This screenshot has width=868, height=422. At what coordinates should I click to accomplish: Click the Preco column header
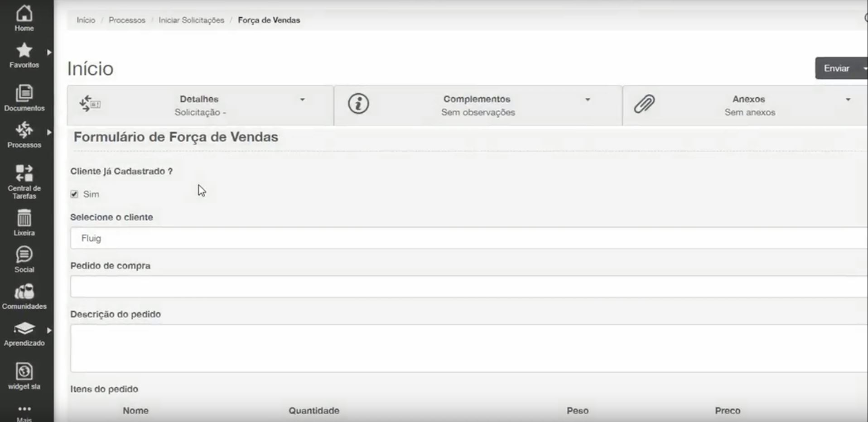728,411
